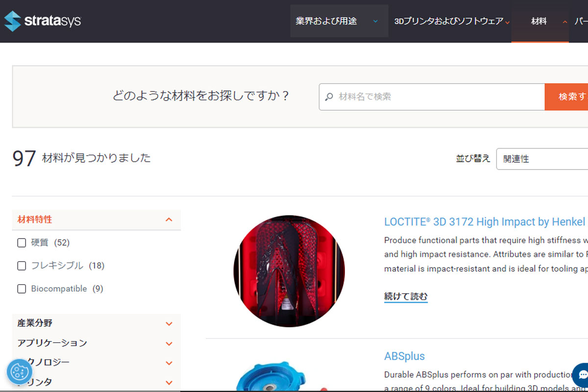Image resolution: width=588 pixels, height=392 pixels.
Task: Open LOCTITE 3D 3172 High Impact link
Action: 485,221
